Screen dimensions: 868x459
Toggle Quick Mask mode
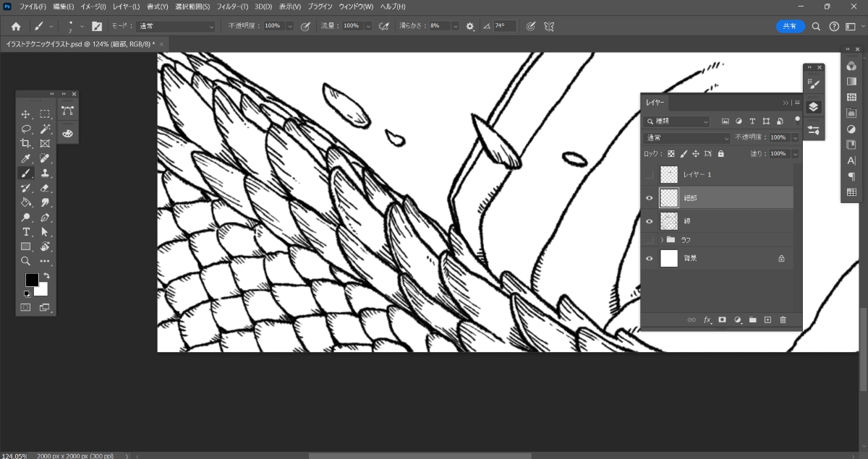tap(26, 307)
